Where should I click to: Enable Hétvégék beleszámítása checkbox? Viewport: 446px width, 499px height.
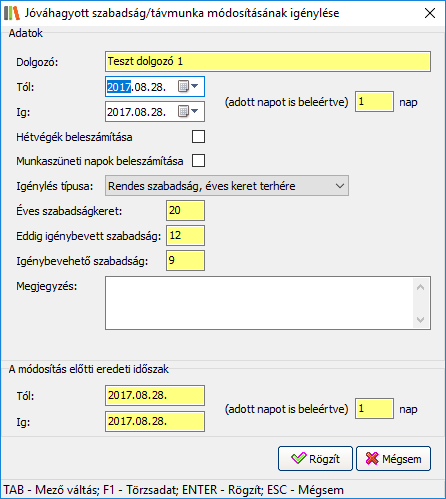tap(198, 136)
